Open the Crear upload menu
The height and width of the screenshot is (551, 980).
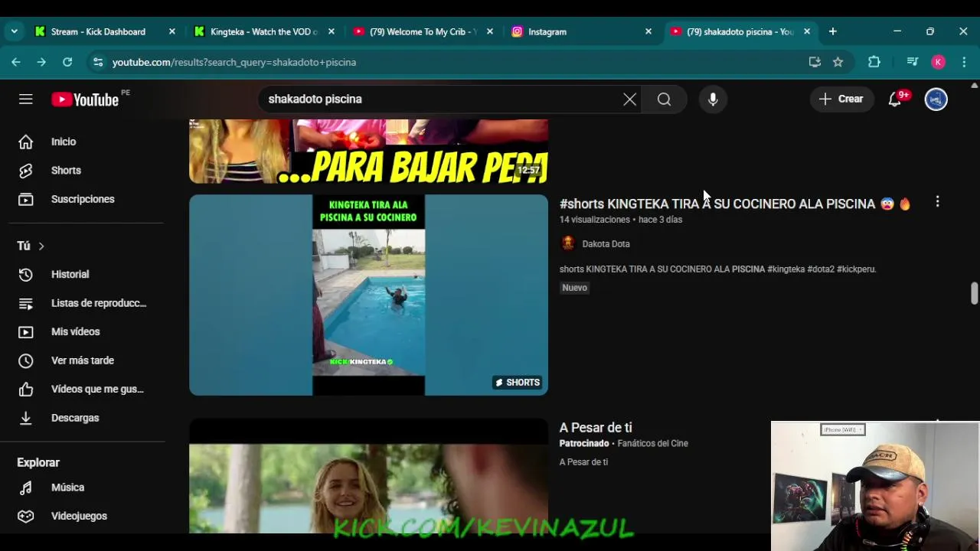tap(841, 99)
